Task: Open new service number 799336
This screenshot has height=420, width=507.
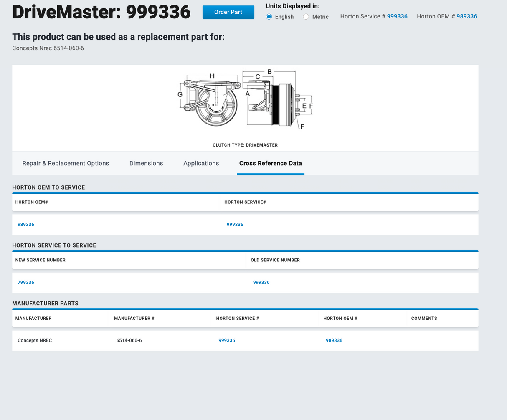Action: point(26,283)
